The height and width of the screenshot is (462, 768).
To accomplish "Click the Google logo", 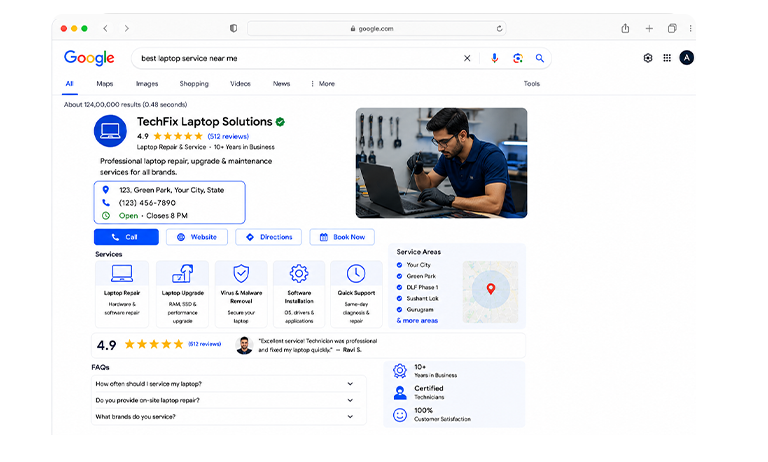I will click(x=89, y=58).
